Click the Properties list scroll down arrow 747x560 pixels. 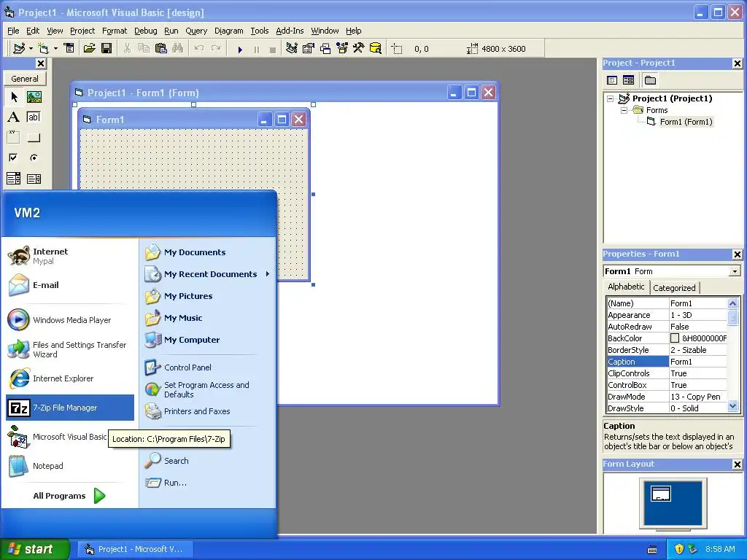tap(732, 406)
